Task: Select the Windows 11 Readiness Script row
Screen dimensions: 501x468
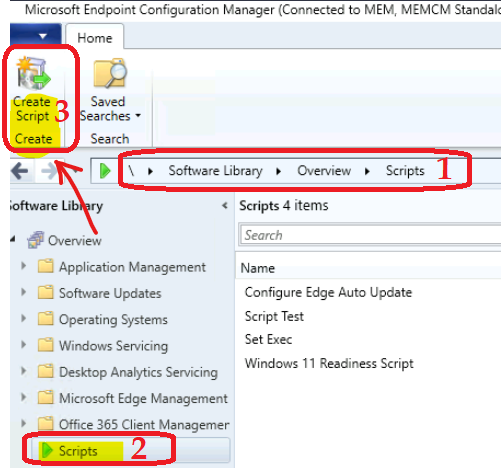Action: pos(329,363)
